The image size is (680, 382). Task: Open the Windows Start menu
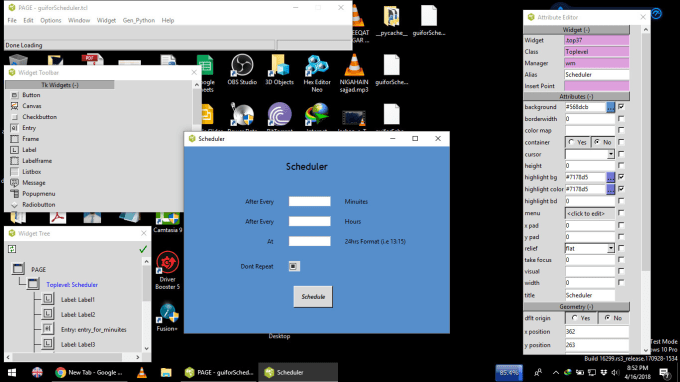(x=12, y=372)
